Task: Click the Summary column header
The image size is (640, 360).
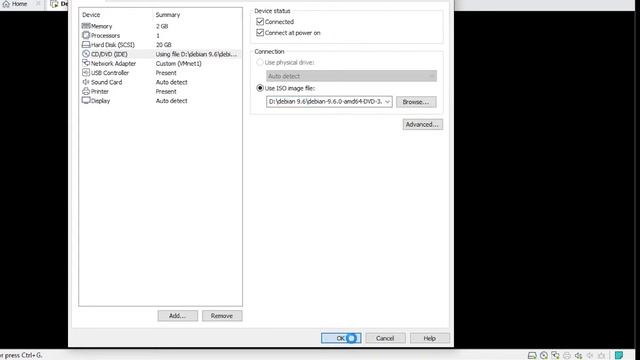Action: point(168,15)
